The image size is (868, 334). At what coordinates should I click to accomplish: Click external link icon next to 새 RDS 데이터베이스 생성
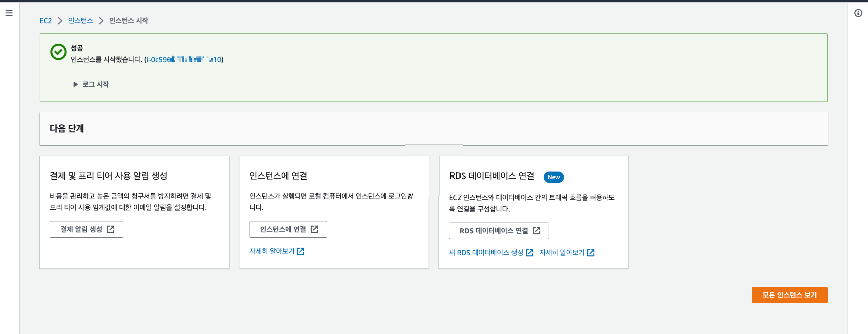click(529, 252)
